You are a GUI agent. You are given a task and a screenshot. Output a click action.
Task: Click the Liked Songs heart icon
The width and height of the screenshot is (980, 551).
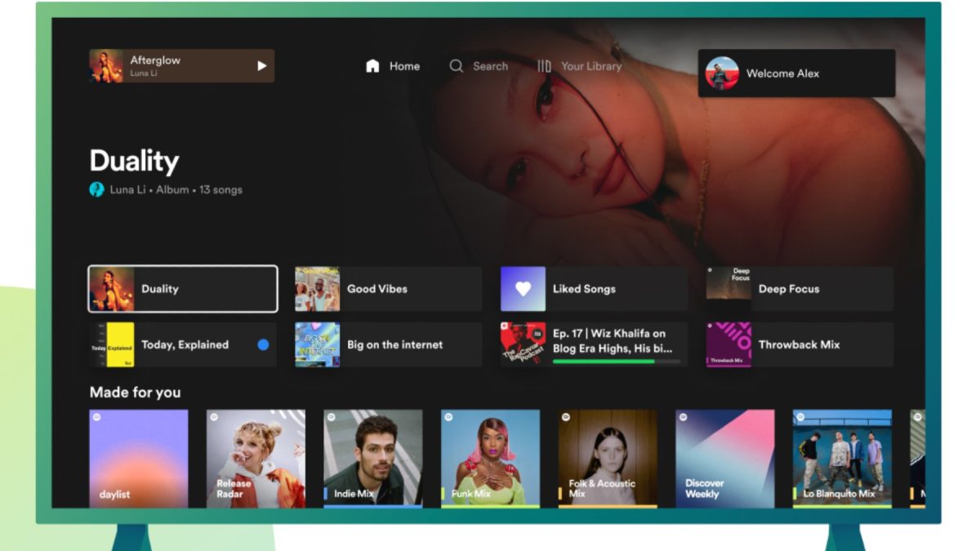tap(523, 289)
